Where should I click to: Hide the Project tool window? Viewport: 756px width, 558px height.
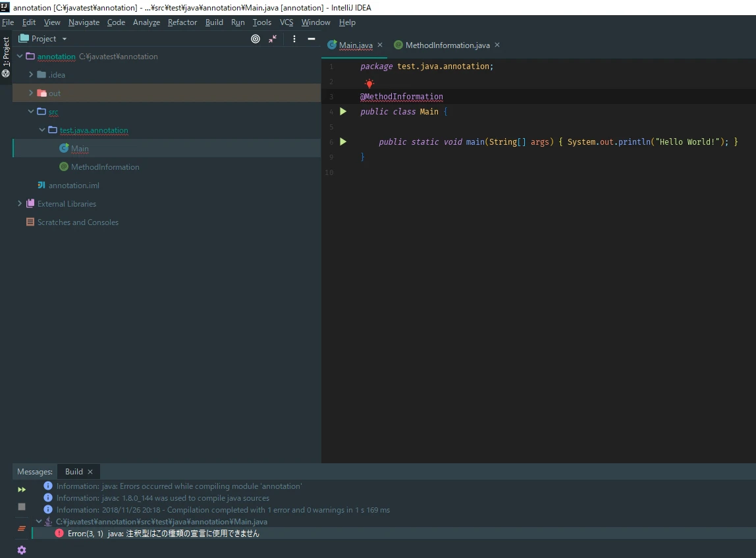(x=311, y=39)
